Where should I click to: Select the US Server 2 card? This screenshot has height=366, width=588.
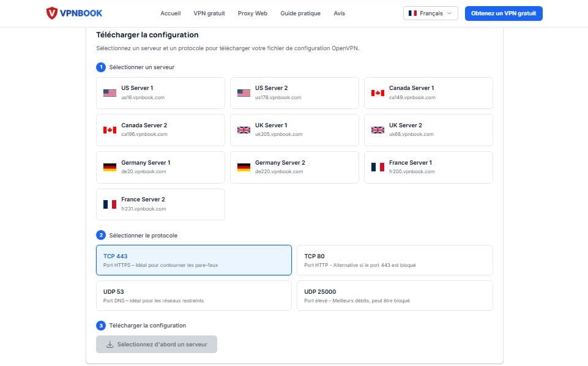click(294, 93)
